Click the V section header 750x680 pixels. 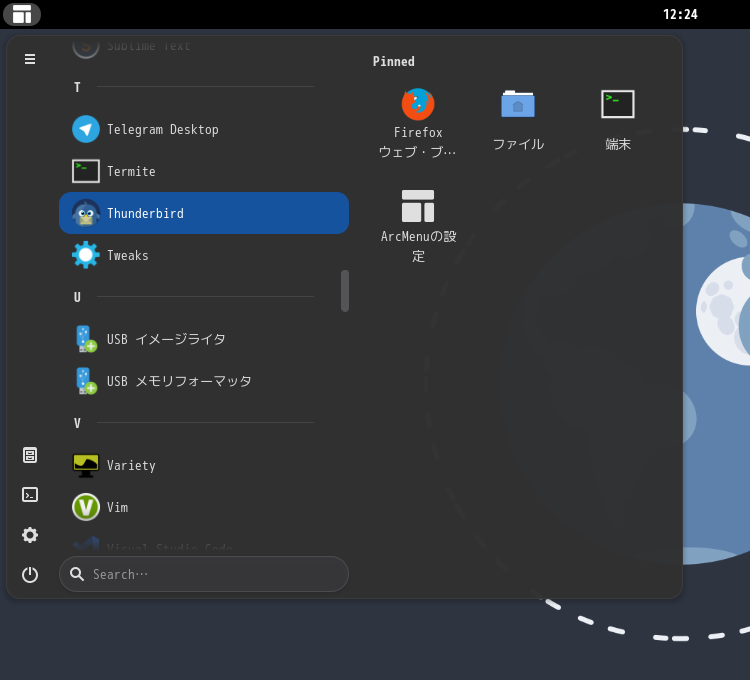77,423
